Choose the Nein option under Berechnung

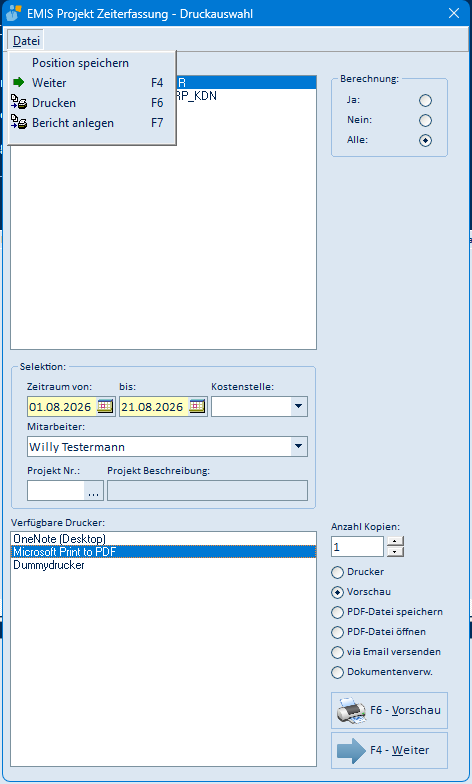click(426, 120)
